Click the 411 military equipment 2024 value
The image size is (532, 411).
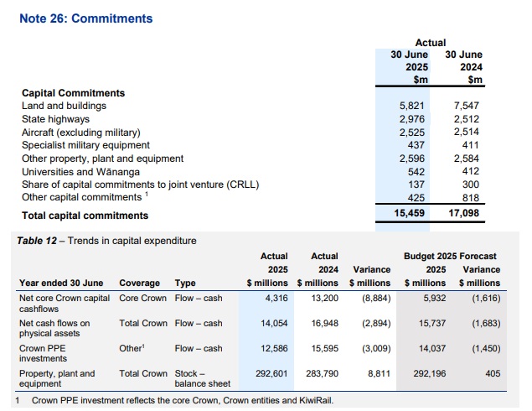(x=471, y=145)
